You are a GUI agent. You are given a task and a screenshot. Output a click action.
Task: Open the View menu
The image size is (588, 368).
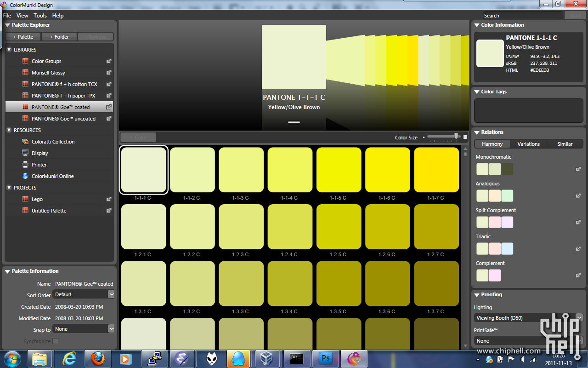tap(23, 16)
